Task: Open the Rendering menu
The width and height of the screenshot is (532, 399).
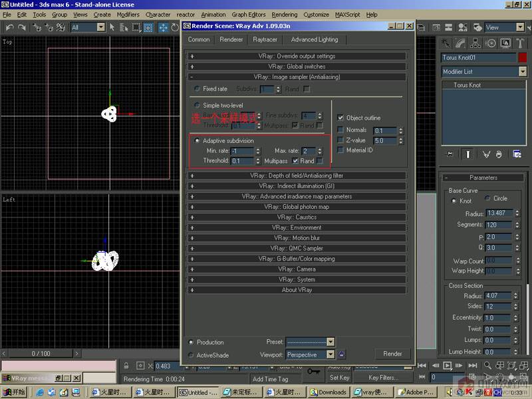Action: click(285, 15)
